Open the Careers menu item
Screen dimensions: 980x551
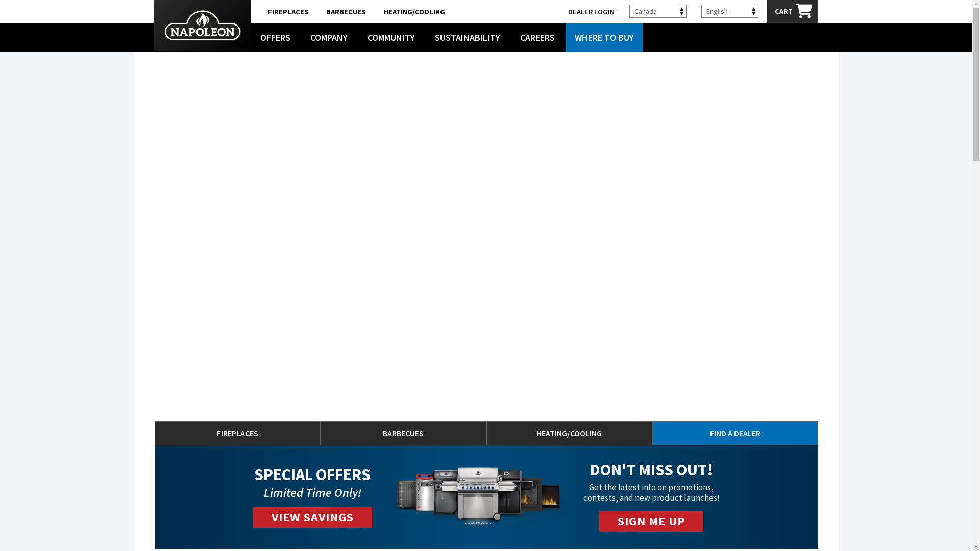point(537,38)
